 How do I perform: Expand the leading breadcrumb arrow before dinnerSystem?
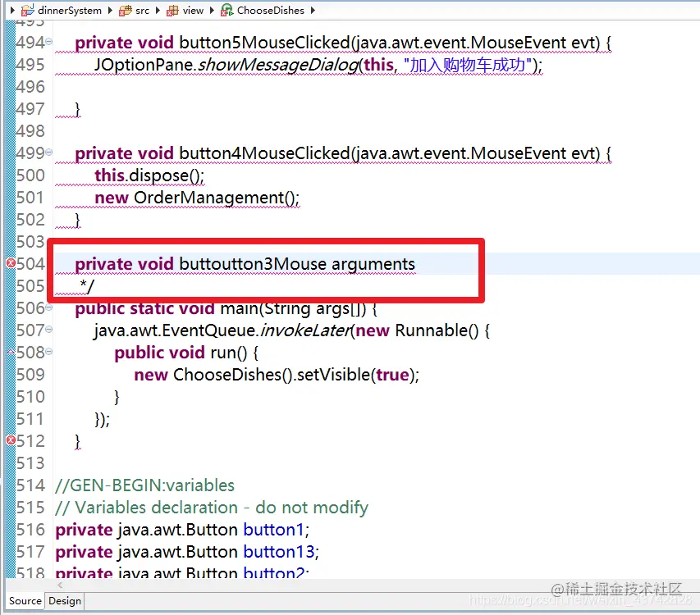pyautogui.click(x=12, y=10)
